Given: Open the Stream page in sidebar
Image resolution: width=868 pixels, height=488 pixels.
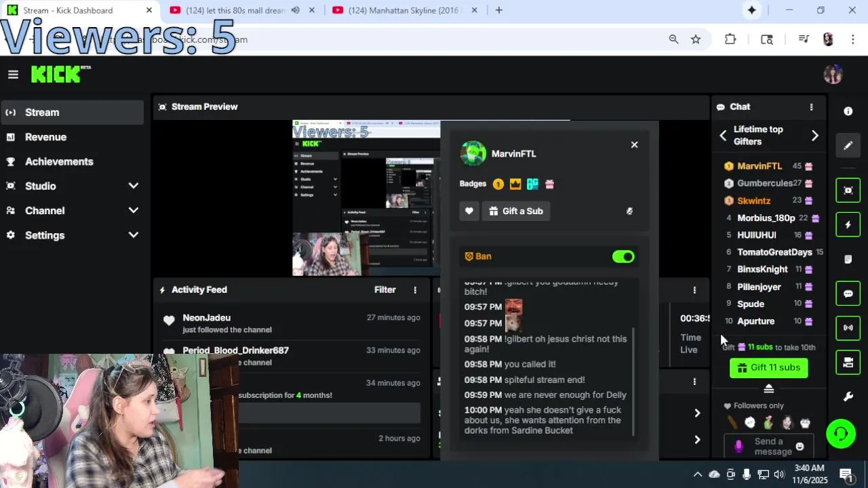Looking at the screenshot, I should pyautogui.click(x=72, y=113).
